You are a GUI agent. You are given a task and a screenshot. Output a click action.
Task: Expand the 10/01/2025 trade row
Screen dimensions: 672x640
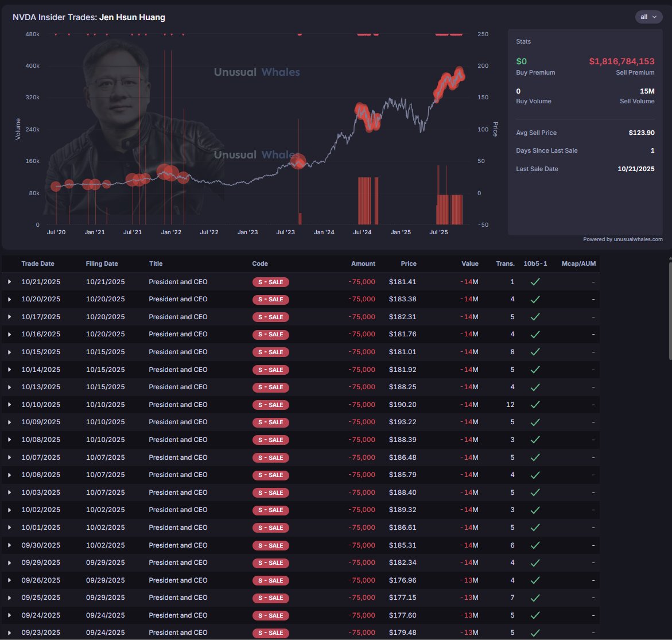tap(9, 527)
